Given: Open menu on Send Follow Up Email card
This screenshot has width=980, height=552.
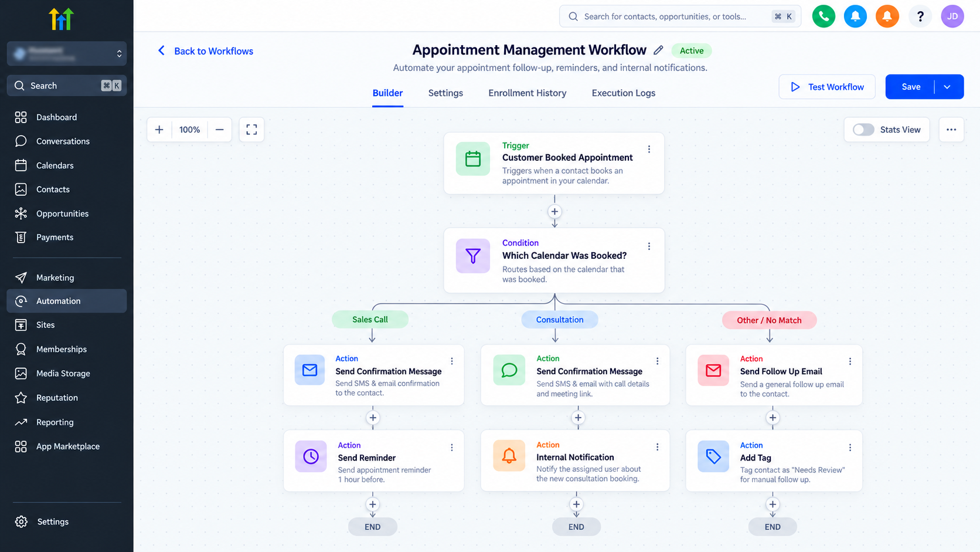Looking at the screenshot, I should click(850, 361).
